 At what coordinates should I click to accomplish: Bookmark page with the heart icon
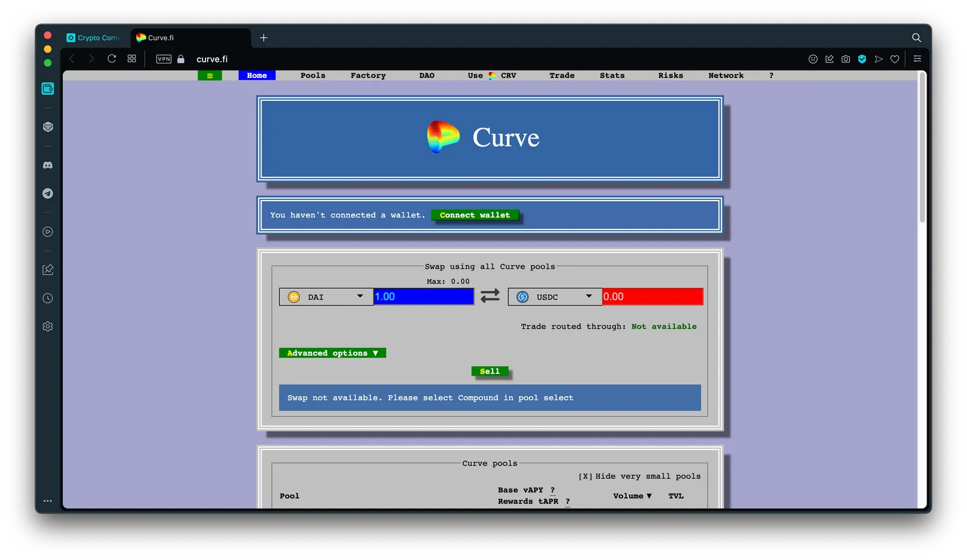point(895,59)
